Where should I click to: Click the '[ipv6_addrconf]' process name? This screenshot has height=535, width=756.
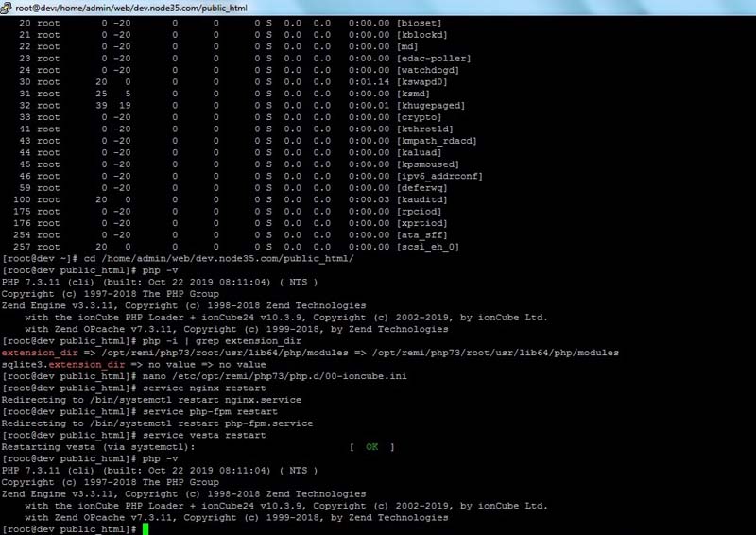pos(439,176)
